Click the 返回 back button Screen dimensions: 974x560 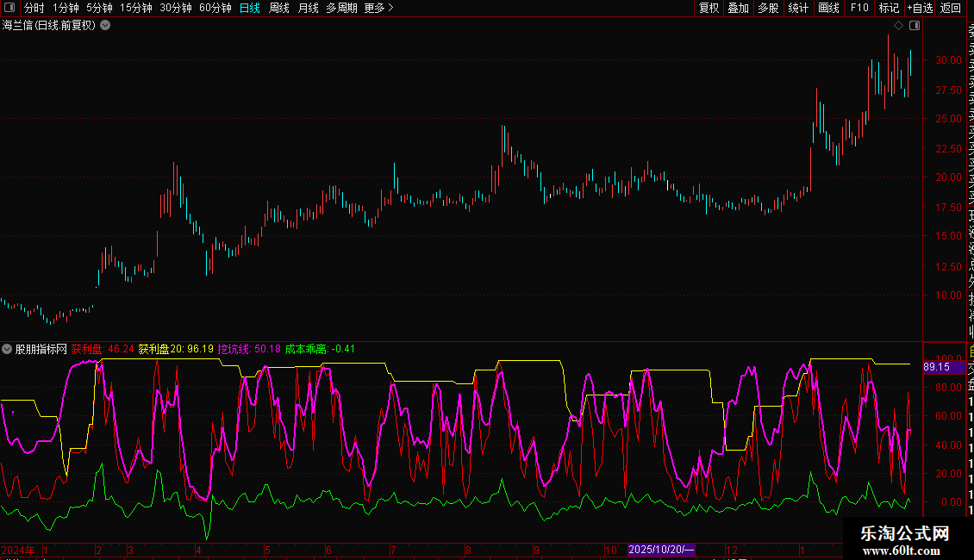point(951,8)
